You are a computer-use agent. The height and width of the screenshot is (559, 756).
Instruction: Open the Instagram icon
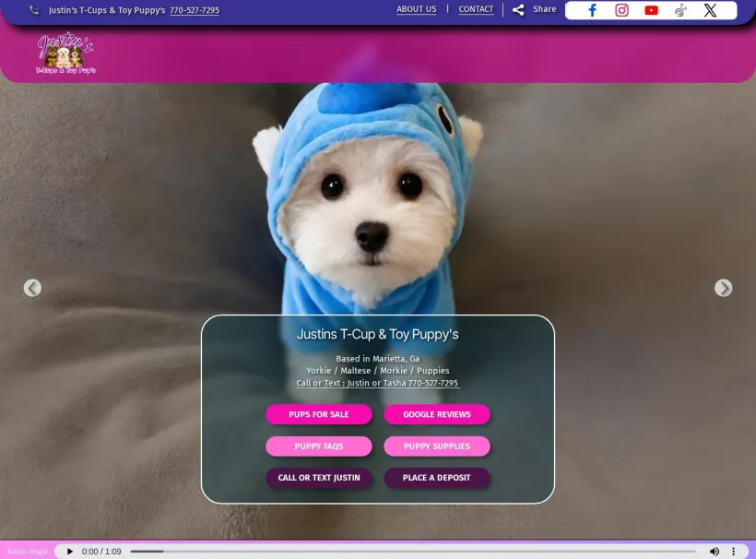(x=621, y=10)
